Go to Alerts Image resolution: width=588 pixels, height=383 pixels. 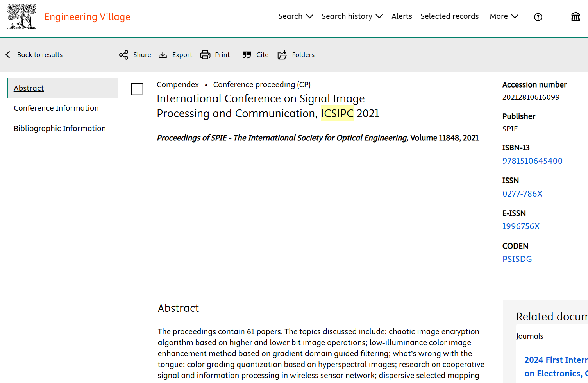tap(402, 16)
